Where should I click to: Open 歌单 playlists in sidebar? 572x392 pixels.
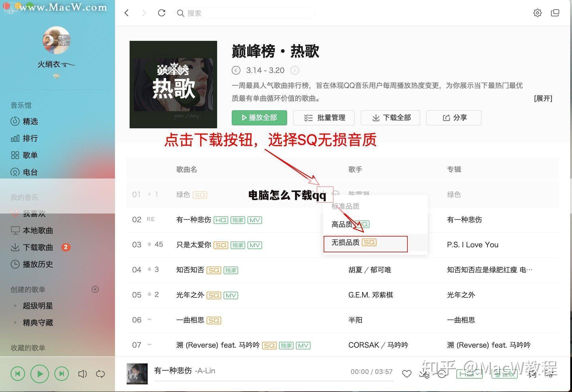(x=25, y=155)
